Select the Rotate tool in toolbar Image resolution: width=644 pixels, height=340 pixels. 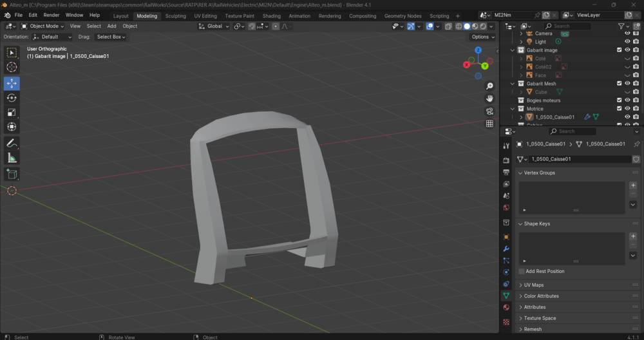tap(12, 98)
